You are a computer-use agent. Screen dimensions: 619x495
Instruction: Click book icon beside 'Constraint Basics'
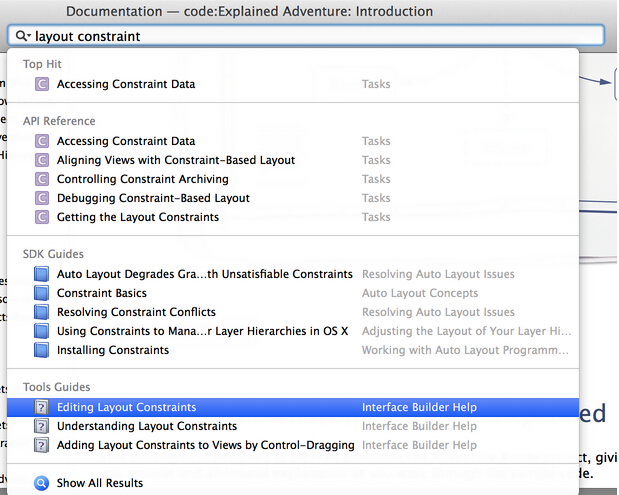tap(41, 293)
